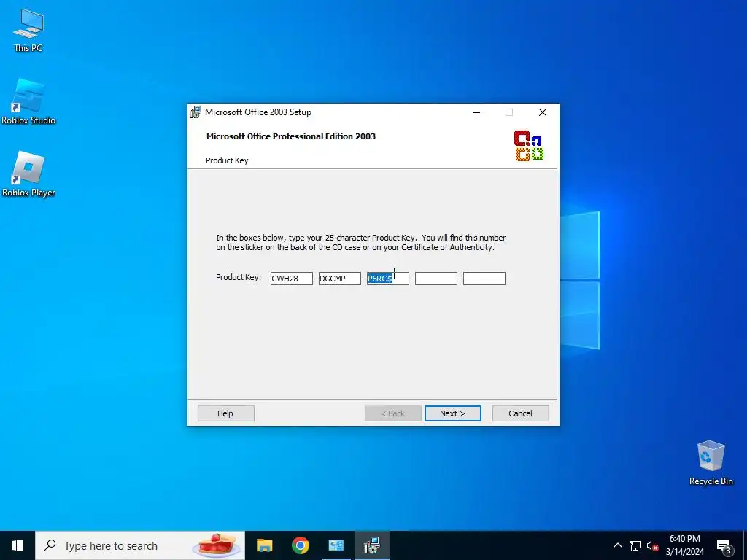The width and height of the screenshot is (747, 560).
Task: Click the strawberry pie search highlight icon
Action: pos(217,545)
